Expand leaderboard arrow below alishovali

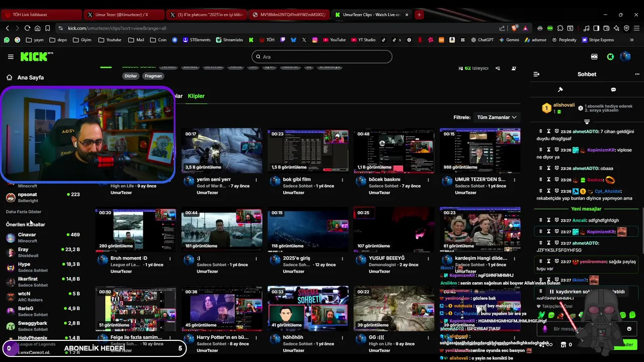point(587,122)
